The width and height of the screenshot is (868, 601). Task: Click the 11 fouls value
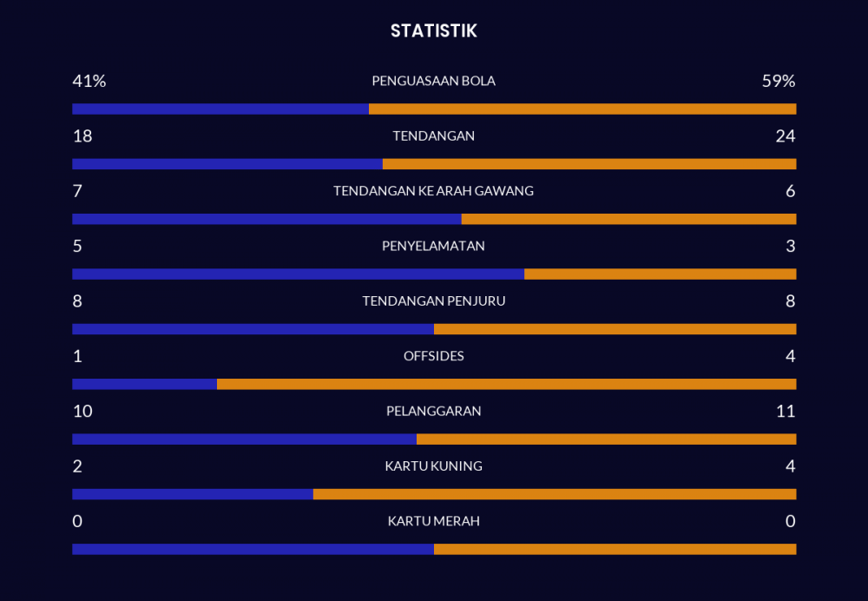[x=786, y=411]
